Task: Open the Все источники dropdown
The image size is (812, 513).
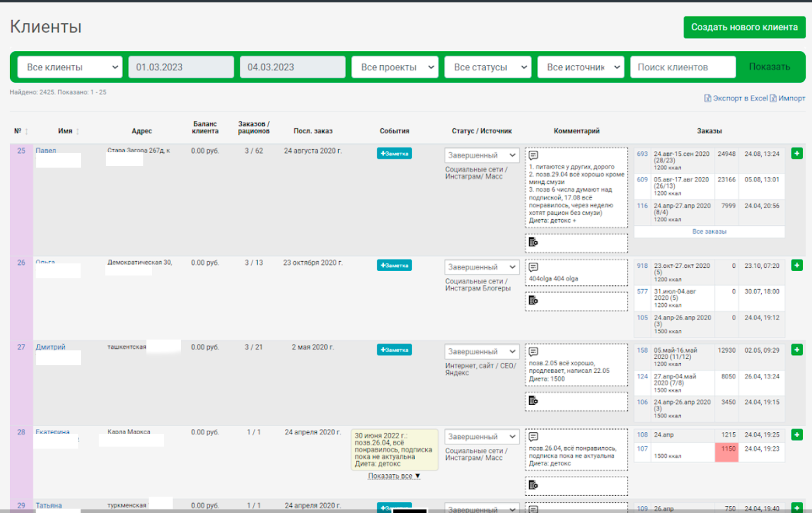Action: pos(580,67)
